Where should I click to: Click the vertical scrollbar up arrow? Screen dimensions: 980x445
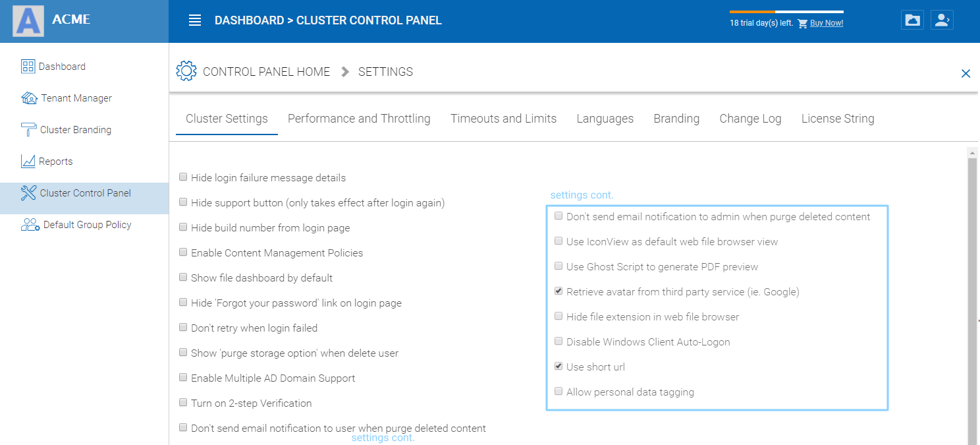point(972,152)
